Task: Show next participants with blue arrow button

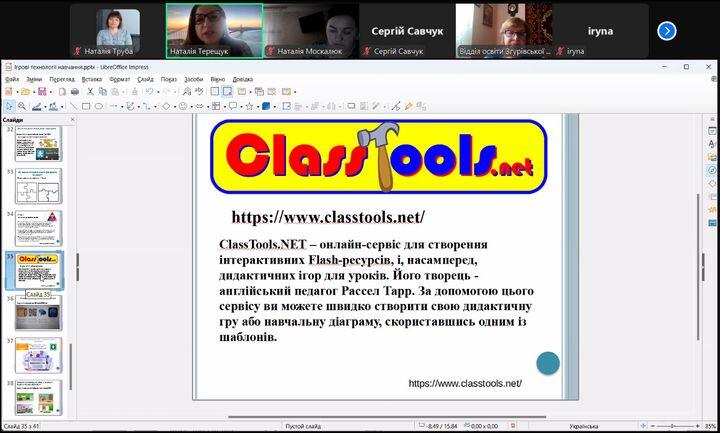Action: pyautogui.click(x=666, y=31)
